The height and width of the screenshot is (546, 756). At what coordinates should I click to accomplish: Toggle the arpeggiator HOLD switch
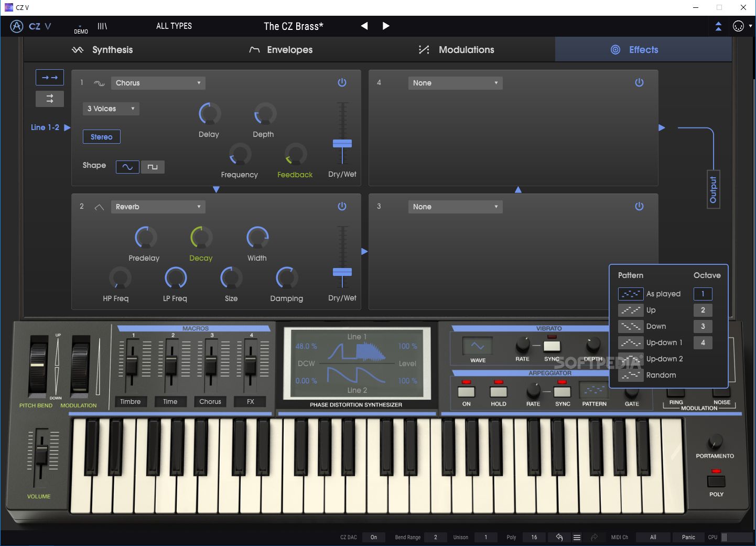498,391
